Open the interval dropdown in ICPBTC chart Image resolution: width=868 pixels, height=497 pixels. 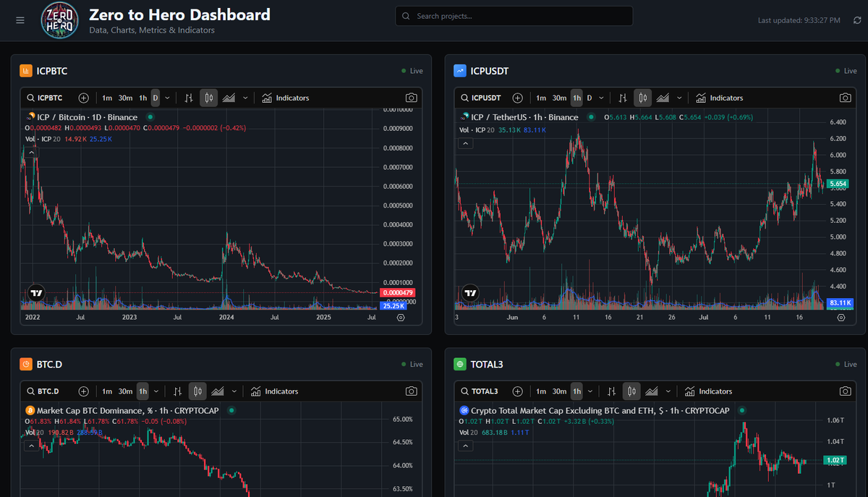pyautogui.click(x=167, y=98)
